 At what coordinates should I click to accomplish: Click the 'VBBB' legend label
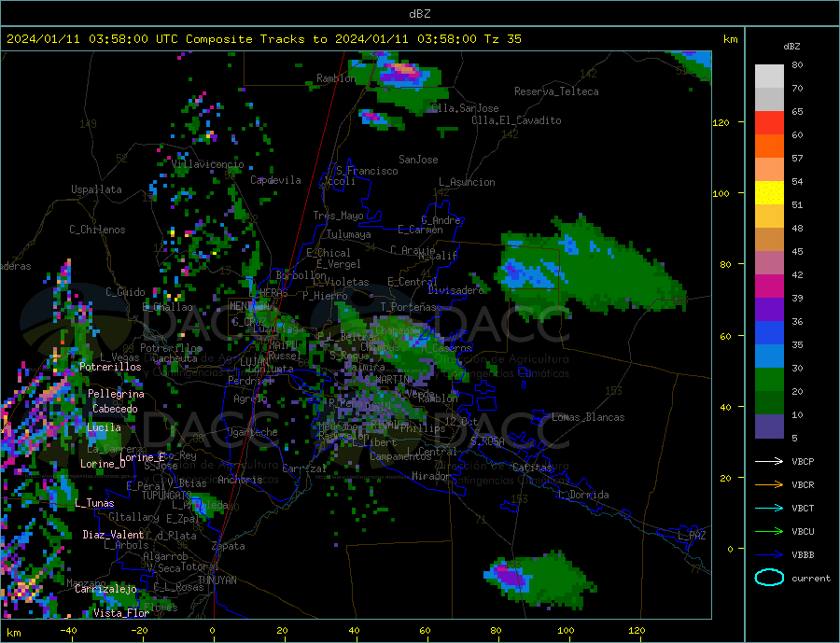pyautogui.click(x=803, y=554)
